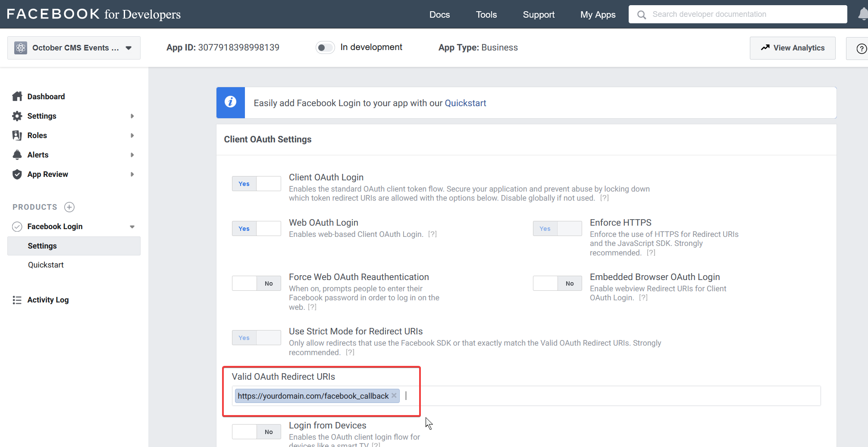Screen dimensions: 868x447
Task: Toggle the In development status switch
Action: tap(325, 47)
